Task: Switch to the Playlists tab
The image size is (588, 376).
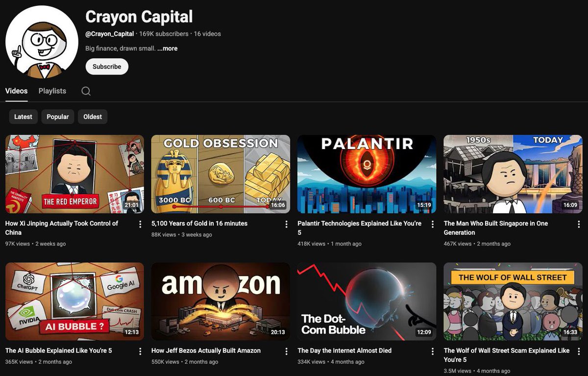Action: (x=52, y=91)
